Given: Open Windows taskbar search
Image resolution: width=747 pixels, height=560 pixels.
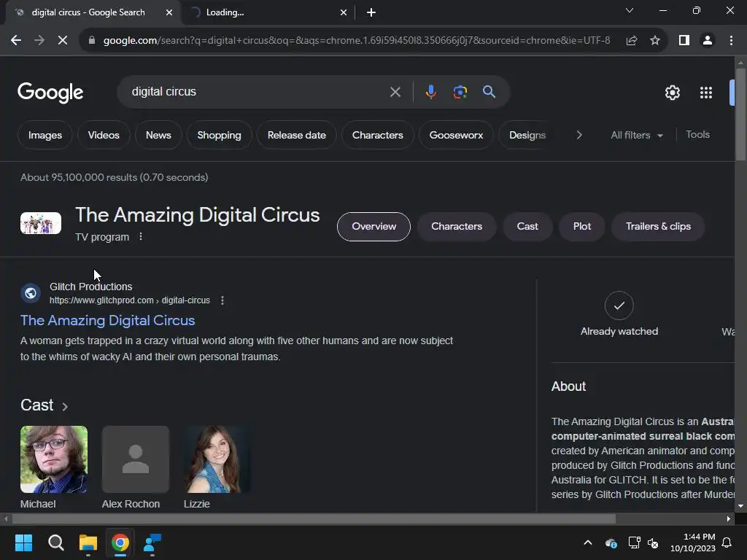Looking at the screenshot, I should coord(55,542).
